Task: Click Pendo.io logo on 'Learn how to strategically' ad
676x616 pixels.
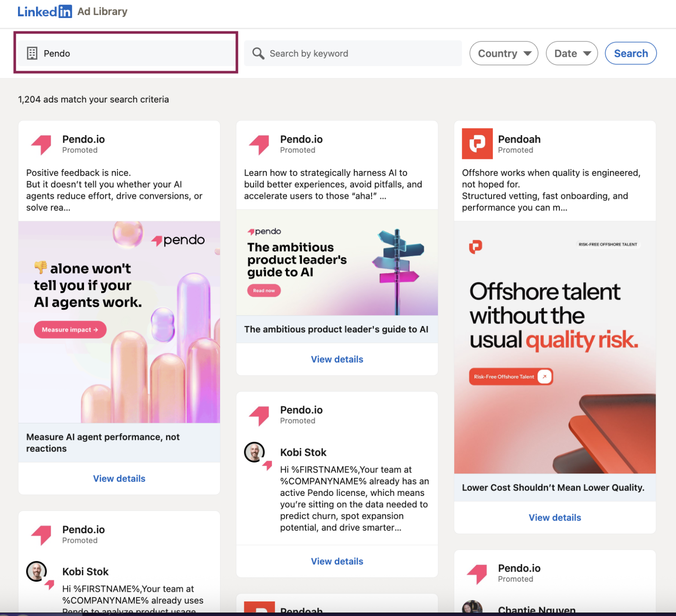Action: click(259, 145)
